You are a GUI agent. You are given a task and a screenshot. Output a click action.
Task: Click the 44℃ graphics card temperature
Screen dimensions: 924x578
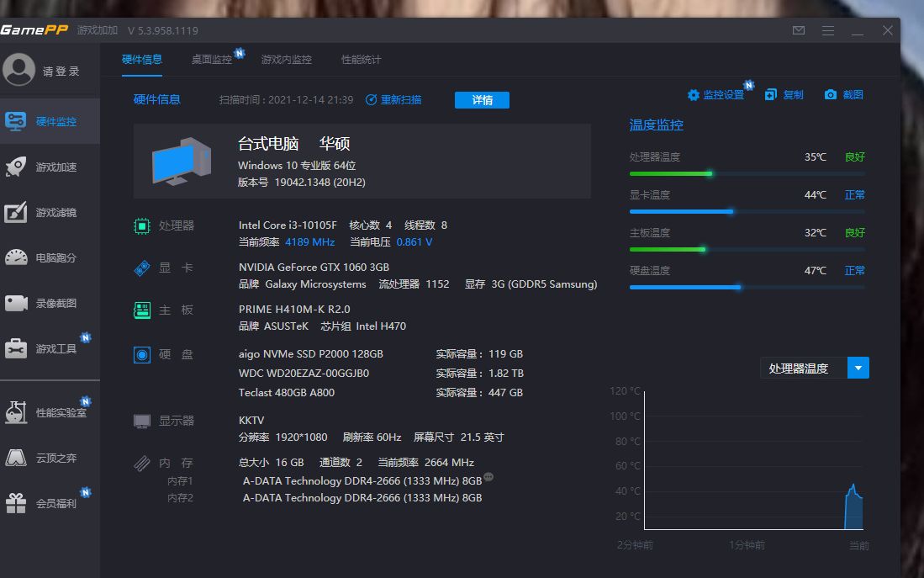point(815,195)
